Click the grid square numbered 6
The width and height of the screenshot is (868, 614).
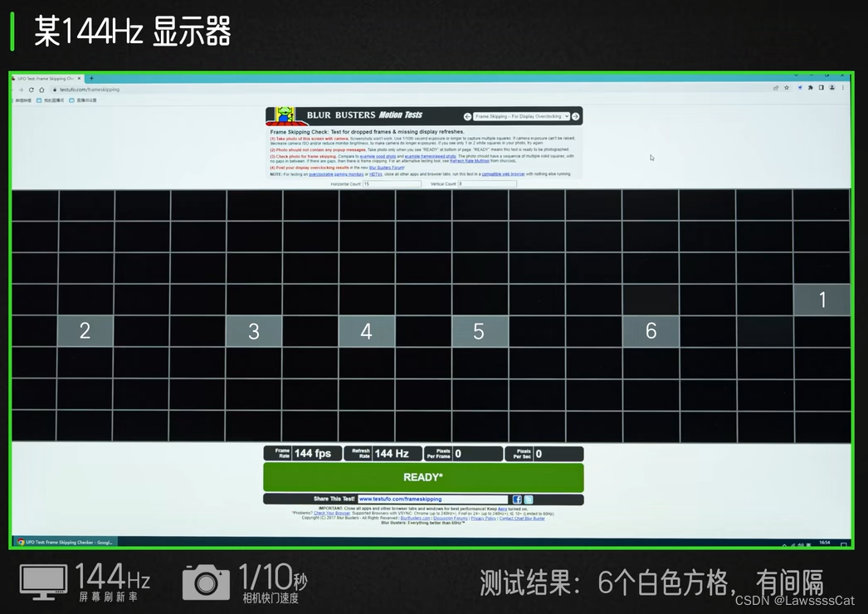click(651, 331)
